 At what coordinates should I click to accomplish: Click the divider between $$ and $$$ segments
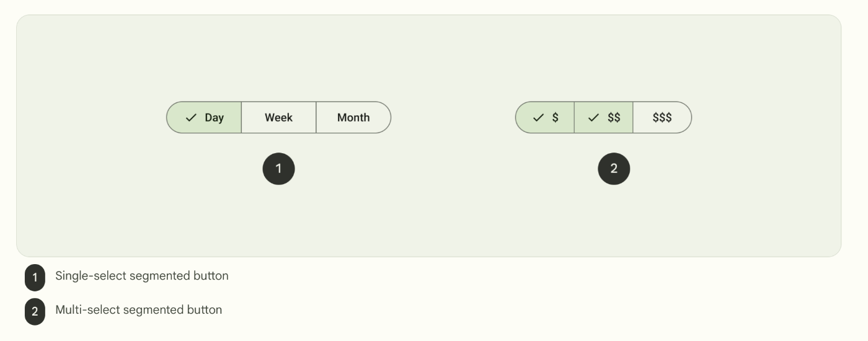point(633,118)
